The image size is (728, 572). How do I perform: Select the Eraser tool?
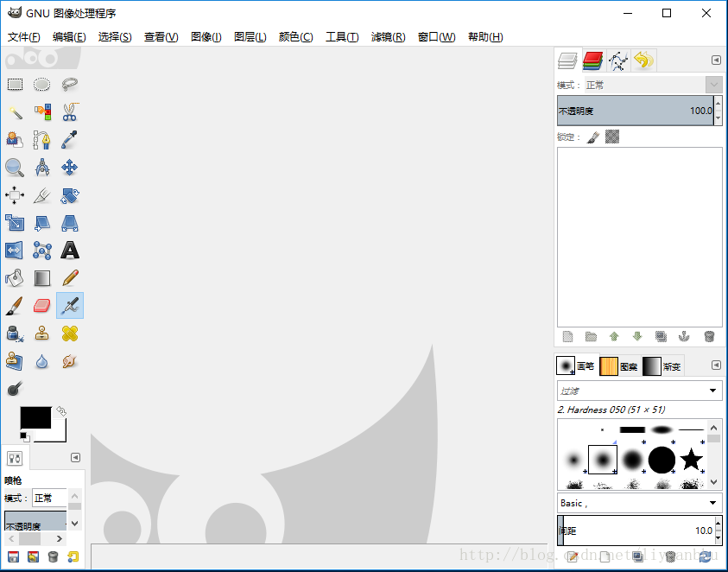click(41, 306)
